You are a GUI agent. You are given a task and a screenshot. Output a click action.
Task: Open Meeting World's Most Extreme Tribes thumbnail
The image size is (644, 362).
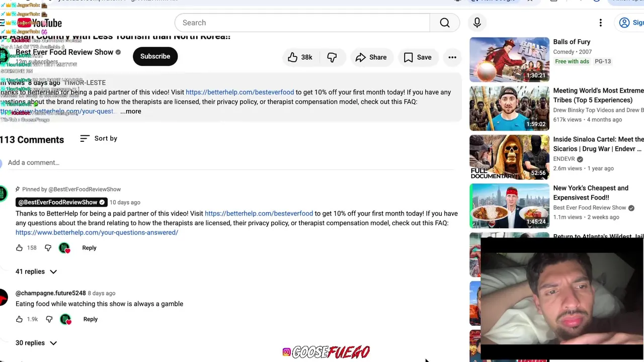tap(509, 108)
